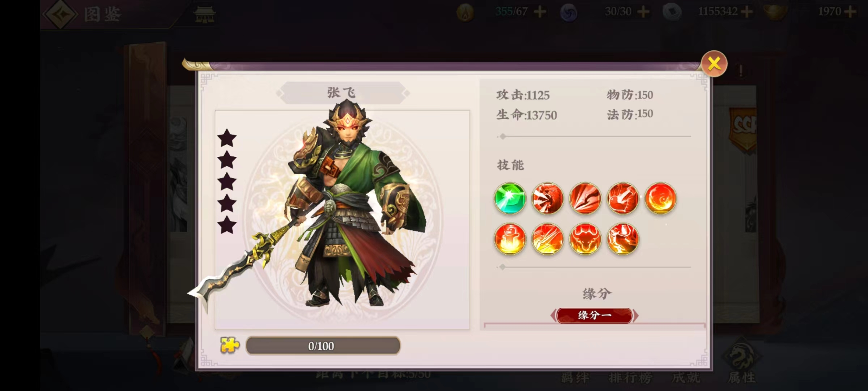This screenshot has height=391, width=868.
Task: Tap the green gem skill icon
Action: pos(510,198)
